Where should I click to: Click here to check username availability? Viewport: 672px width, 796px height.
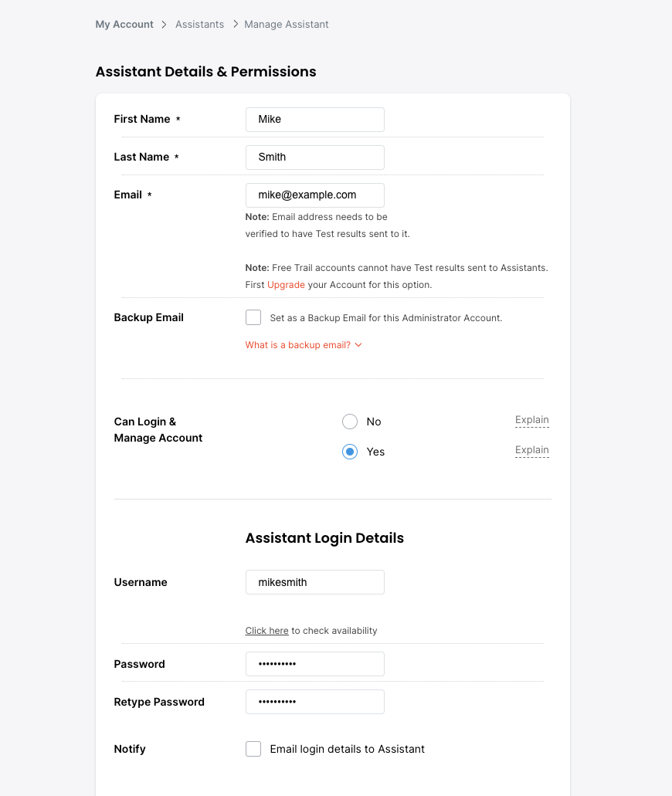[266, 631]
